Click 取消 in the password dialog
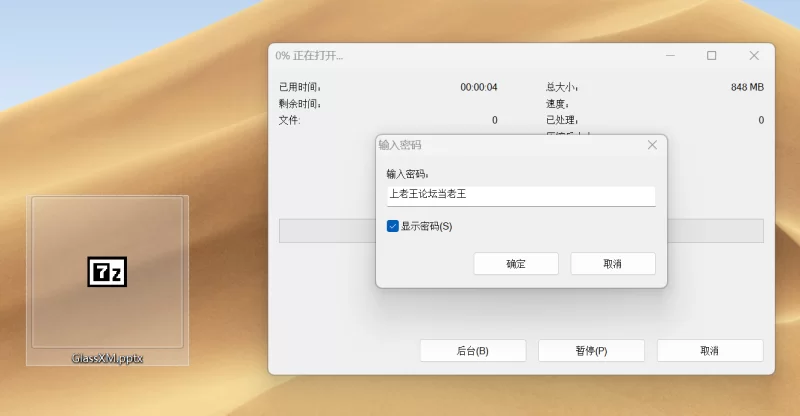 click(x=613, y=264)
